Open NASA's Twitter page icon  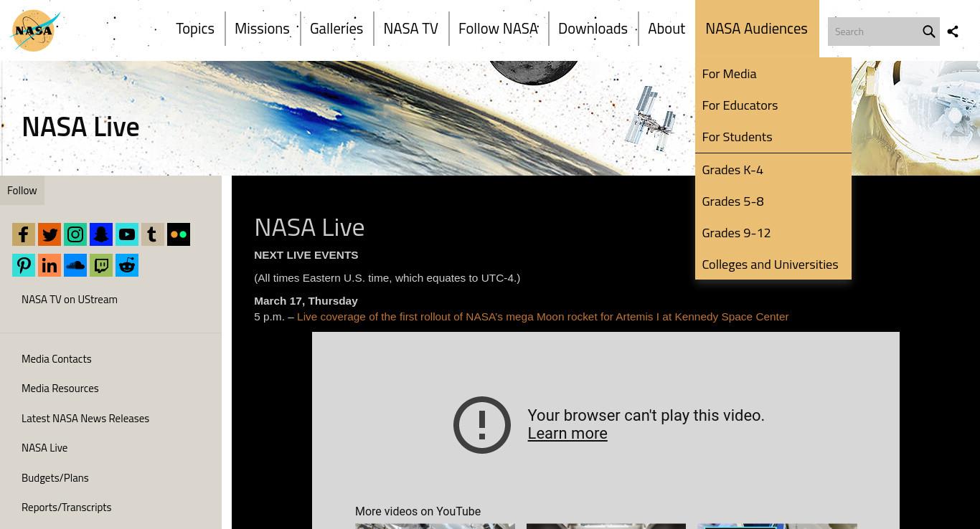coord(50,234)
